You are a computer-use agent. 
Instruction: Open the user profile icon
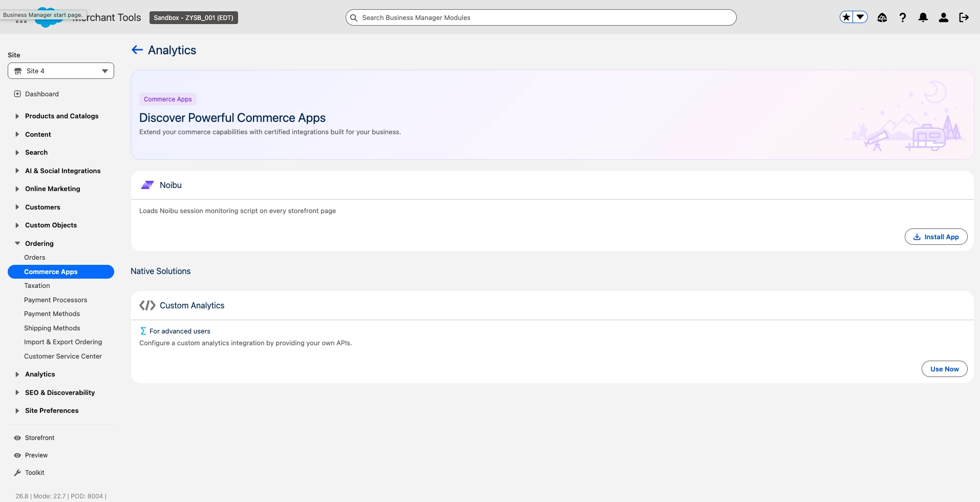pyautogui.click(x=944, y=17)
